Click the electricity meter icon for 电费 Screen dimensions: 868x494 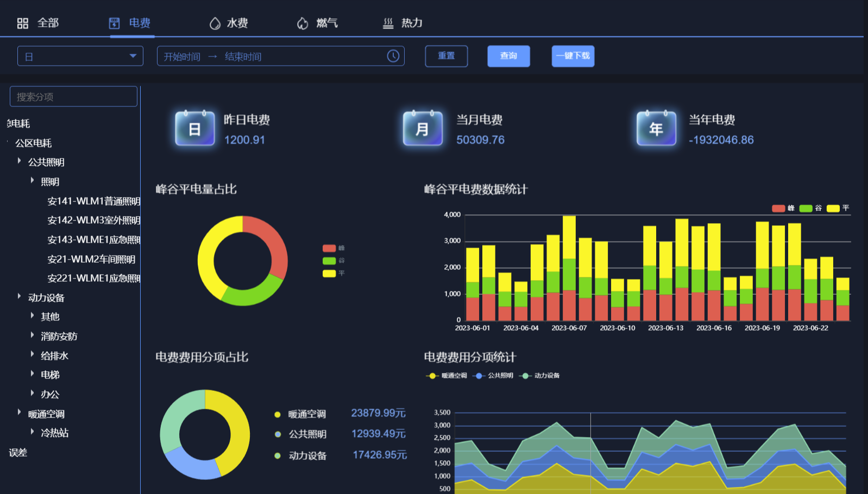pos(114,23)
